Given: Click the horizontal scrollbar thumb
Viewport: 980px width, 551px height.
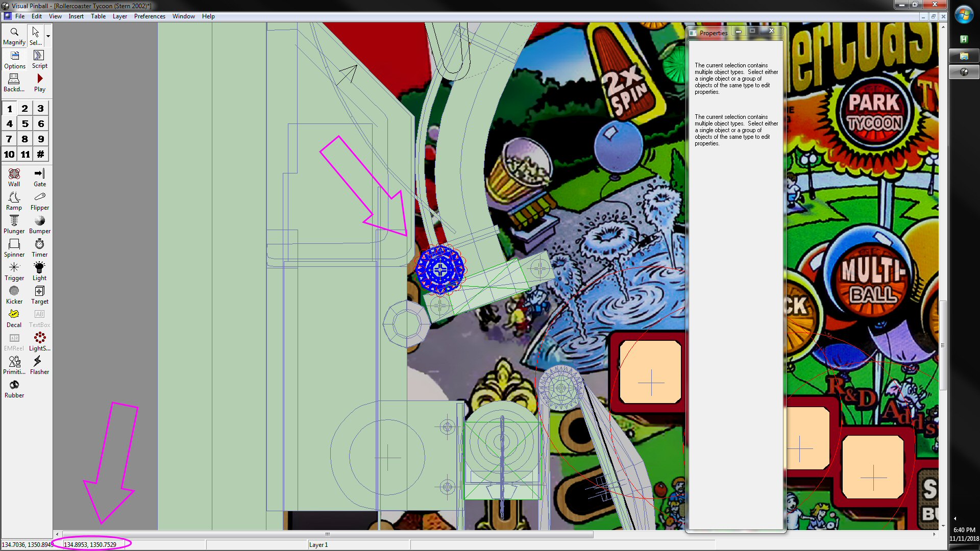Looking at the screenshot, I should pyautogui.click(x=327, y=534).
